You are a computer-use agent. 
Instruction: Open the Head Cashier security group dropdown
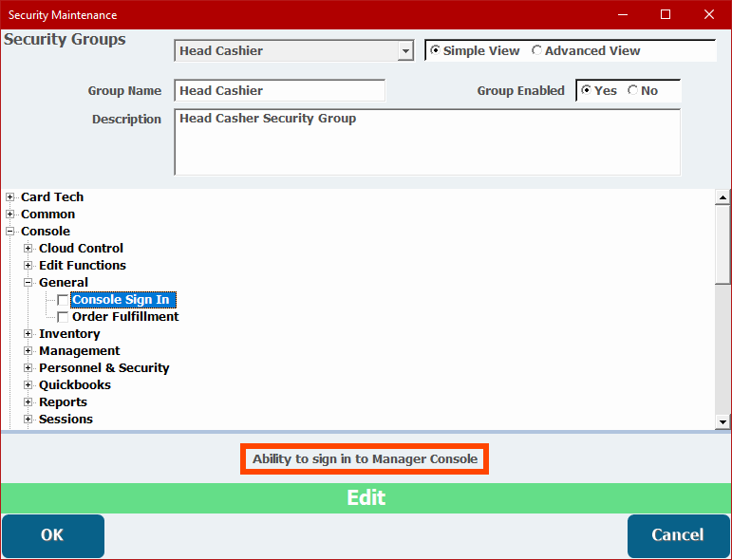tap(405, 51)
